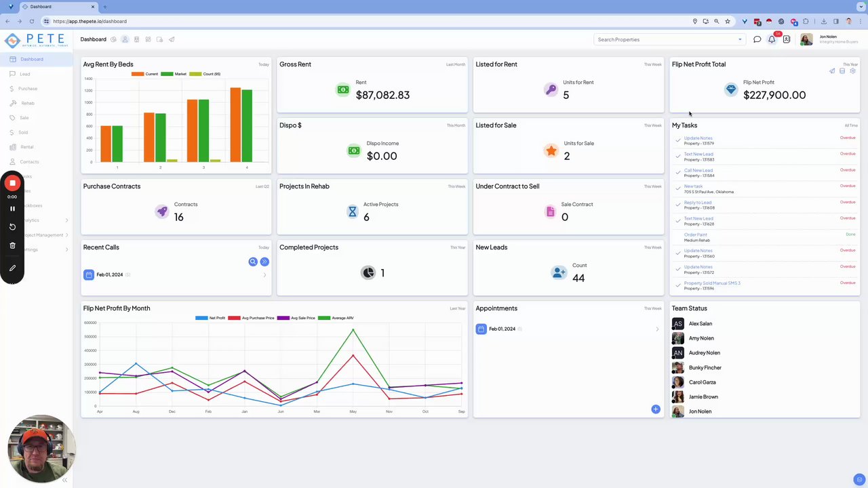Click send icon on Flip Net Profit Total card
Screen dimensions: 868x488
pos(832,71)
